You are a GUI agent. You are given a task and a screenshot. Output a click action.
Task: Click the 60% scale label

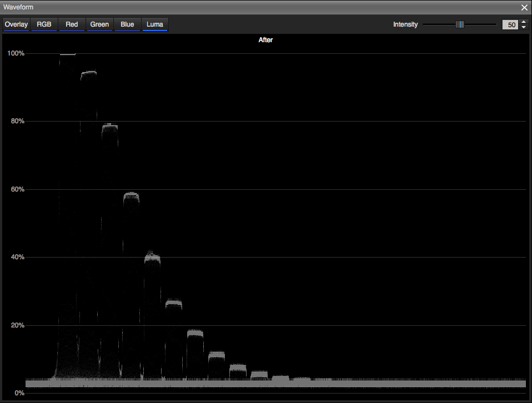click(x=17, y=189)
